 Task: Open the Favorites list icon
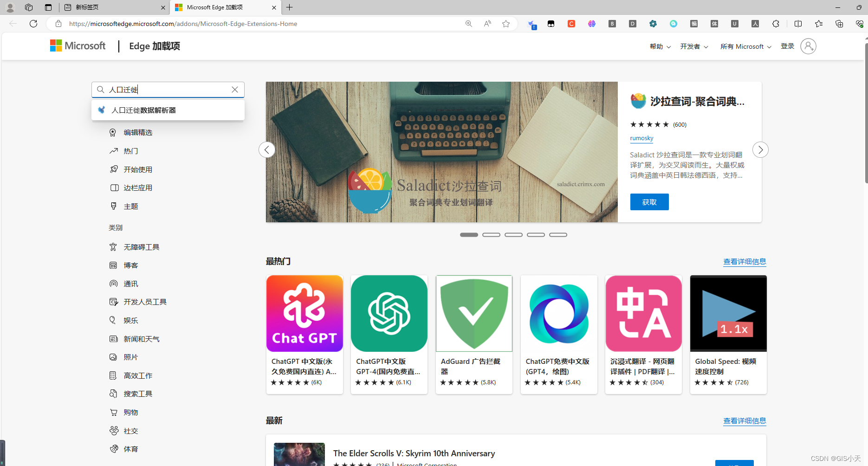click(x=819, y=24)
